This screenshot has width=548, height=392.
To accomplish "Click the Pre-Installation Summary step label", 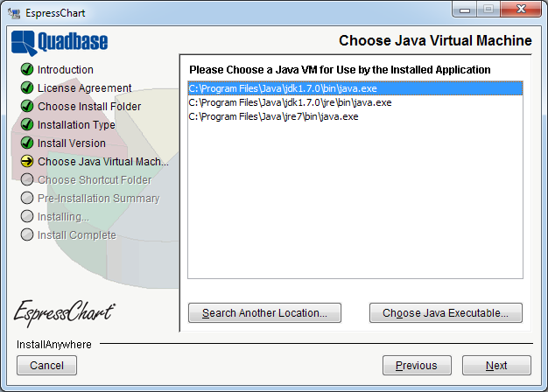I will point(99,199).
